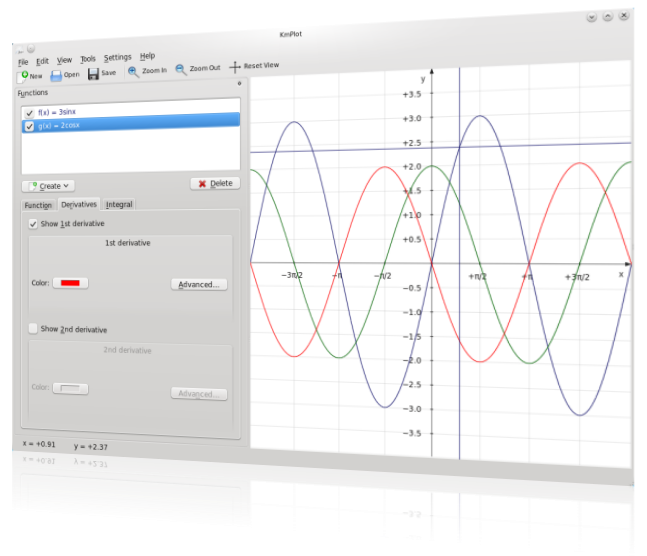Toggle the g(x) = 2cosx function checkbox

coord(29,126)
